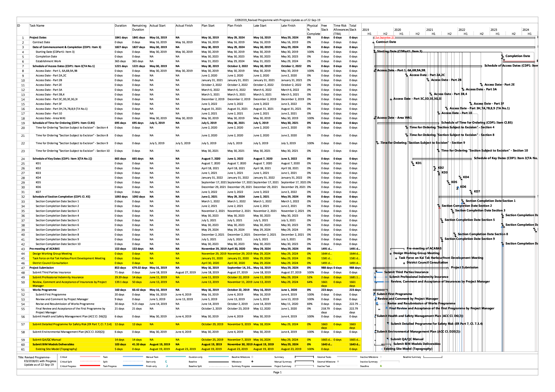Click the Design Working Group Meeting milestone diamond
The width and height of the screenshot is (555, 392).
point(391,254)
